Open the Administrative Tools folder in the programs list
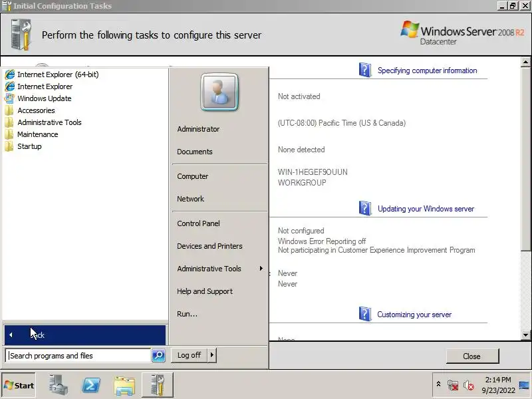532x399 pixels. (x=49, y=122)
